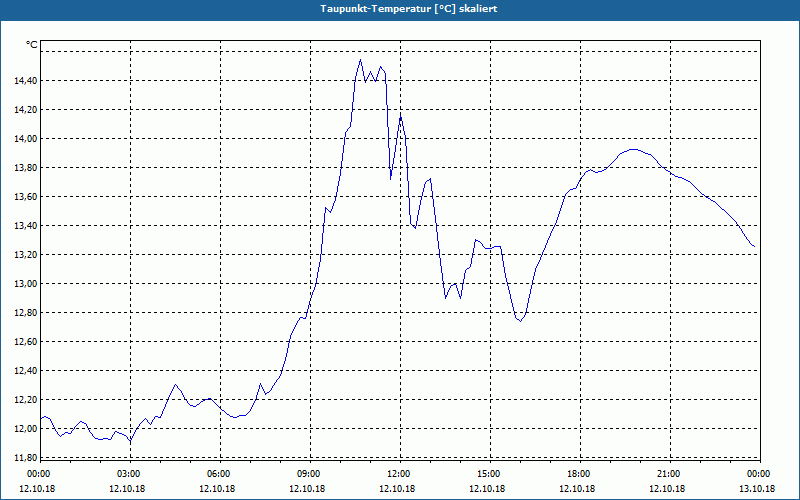Select the 14,00 y-axis tick label
This screenshot has height=500, width=800.
tap(26, 139)
